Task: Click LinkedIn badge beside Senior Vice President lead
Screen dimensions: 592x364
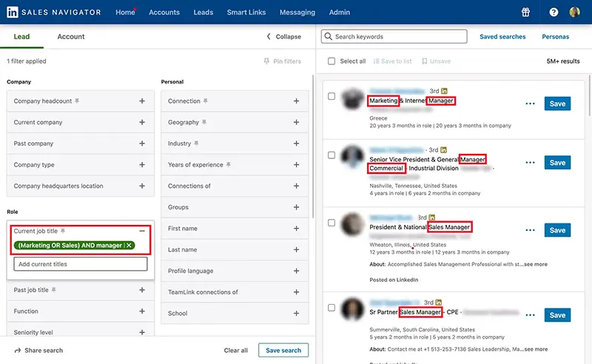Action: pos(443,150)
